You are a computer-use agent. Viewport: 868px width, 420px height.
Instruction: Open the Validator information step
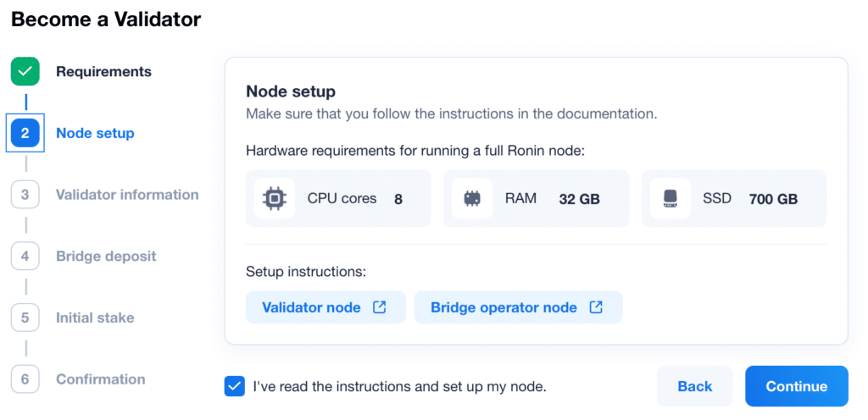[x=127, y=195]
